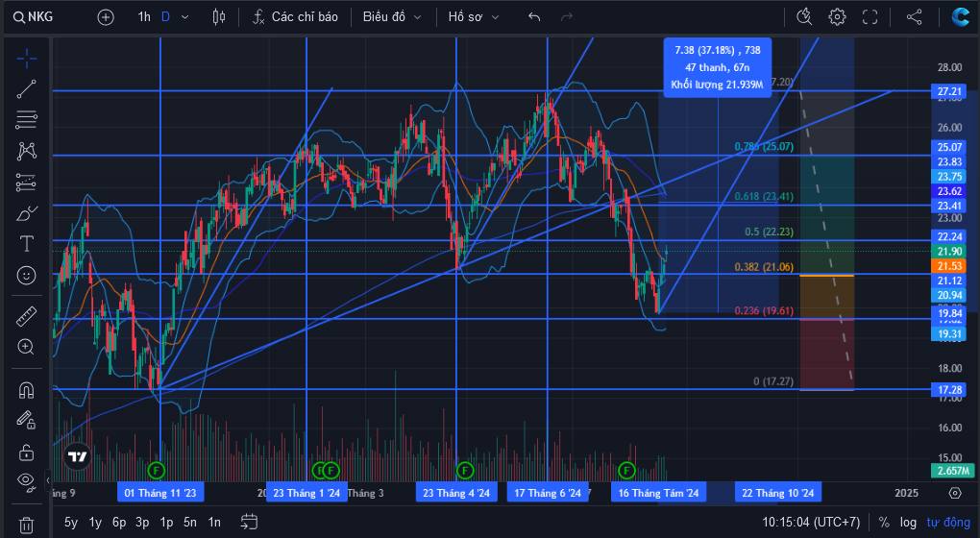This screenshot has width=980, height=538.
Task: Click the 27.21 price label
Action: [x=948, y=91]
